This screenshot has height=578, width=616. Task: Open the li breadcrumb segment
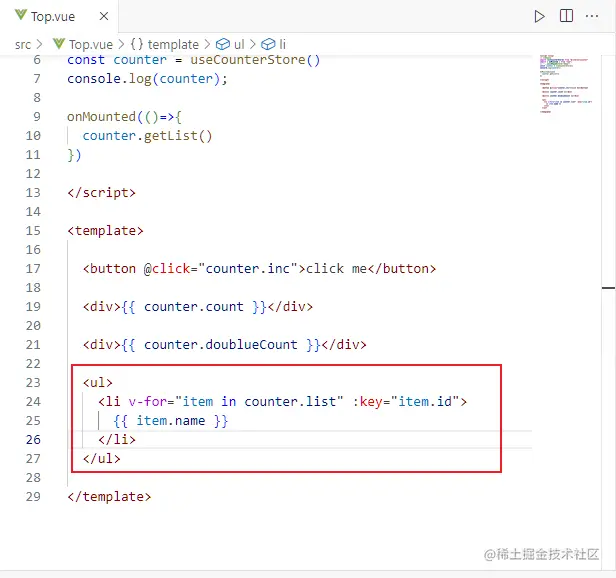pyautogui.click(x=282, y=44)
